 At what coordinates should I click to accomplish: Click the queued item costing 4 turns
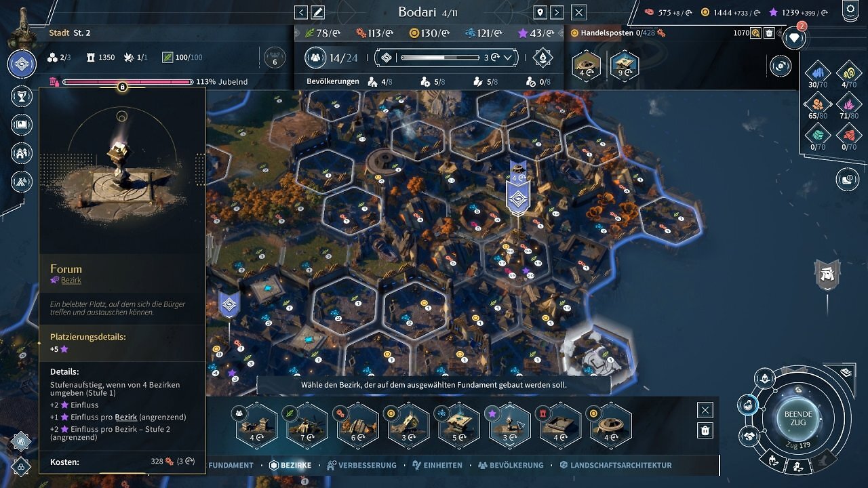coord(586,65)
